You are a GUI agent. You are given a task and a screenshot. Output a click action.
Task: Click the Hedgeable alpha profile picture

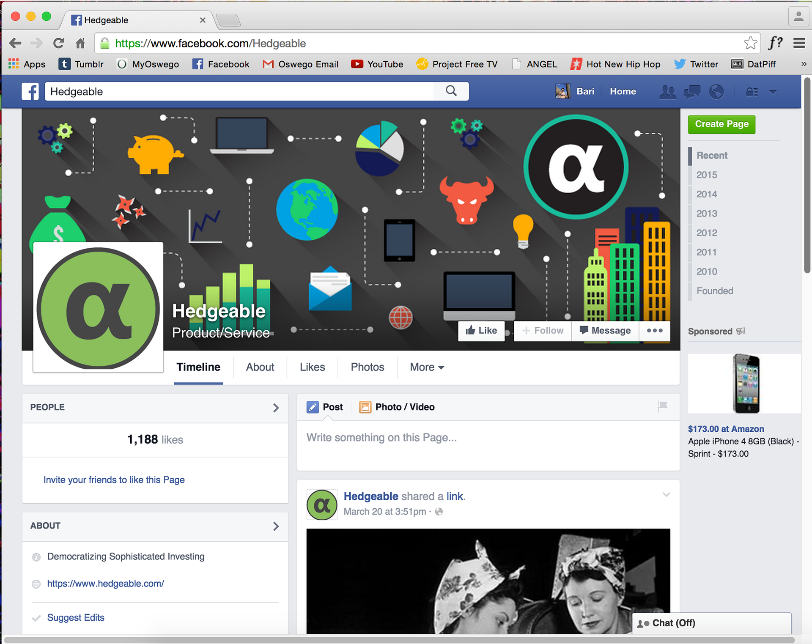(x=98, y=308)
